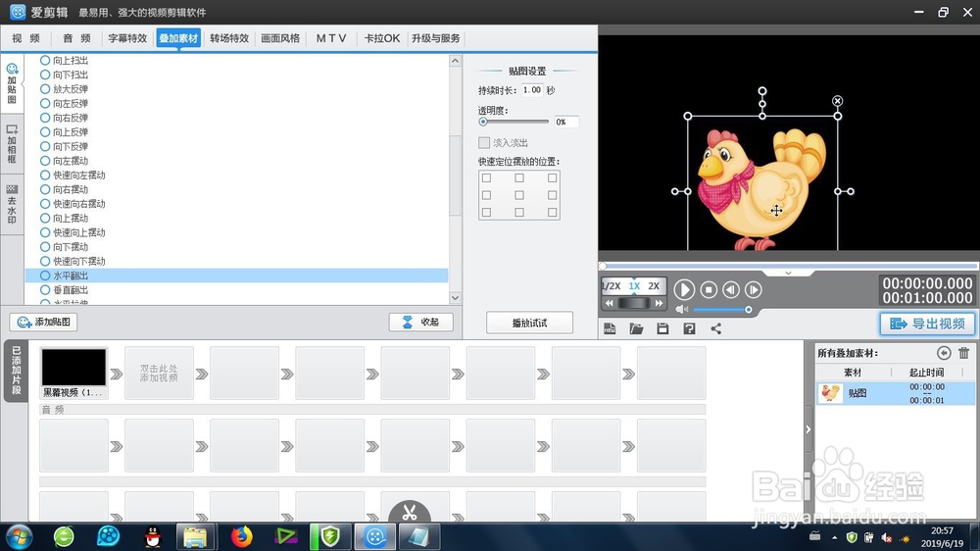Image resolution: width=980 pixels, height=551 pixels.
Task: Open Firefox from the taskbar
Action: (x=241, y=536)
